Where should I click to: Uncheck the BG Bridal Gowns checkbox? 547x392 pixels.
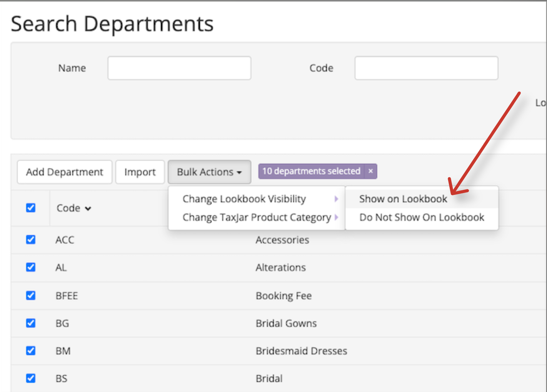click(x=30, y=323)
